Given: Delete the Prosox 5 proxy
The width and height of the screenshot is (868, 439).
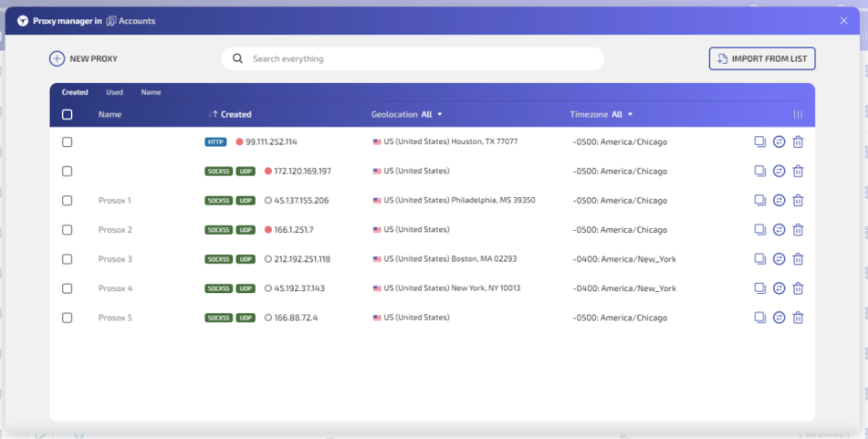Looking at the screenshot, I should [798, 318].
